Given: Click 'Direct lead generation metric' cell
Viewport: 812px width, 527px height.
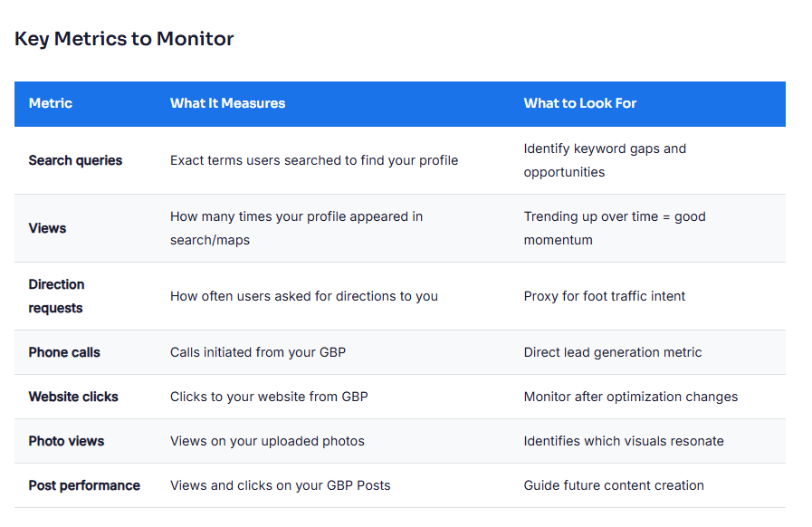Looking at the screenshot, I should click(x=612, y=352).
